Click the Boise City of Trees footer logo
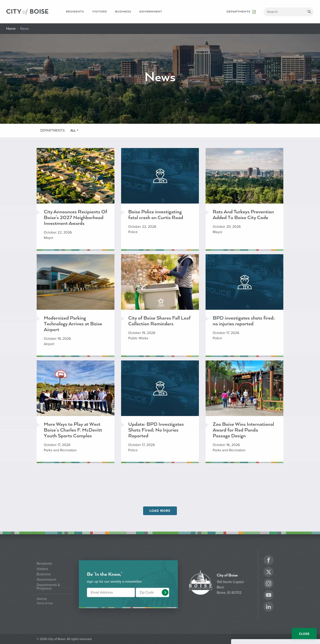320x644 pixels. (x=200, y=582)
